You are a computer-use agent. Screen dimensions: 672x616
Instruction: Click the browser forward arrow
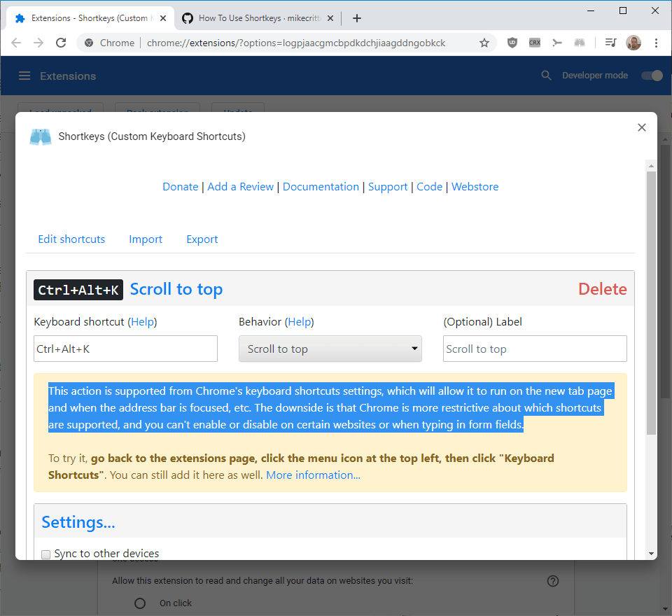click(38, 43)
